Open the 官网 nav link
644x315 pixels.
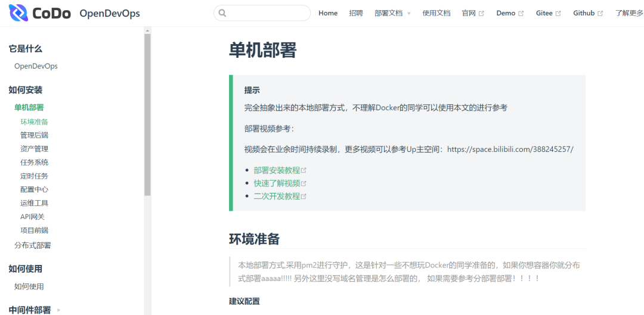[x=469, y=13]
